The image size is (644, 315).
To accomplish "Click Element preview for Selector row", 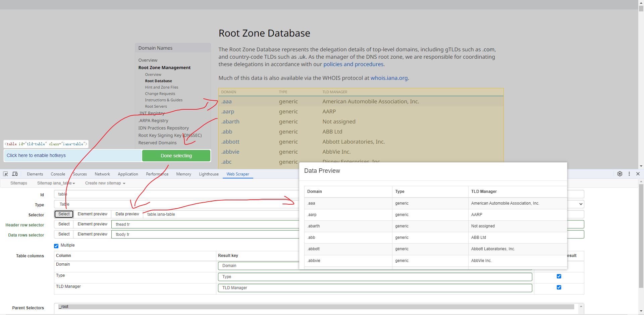I will (93, 214).
